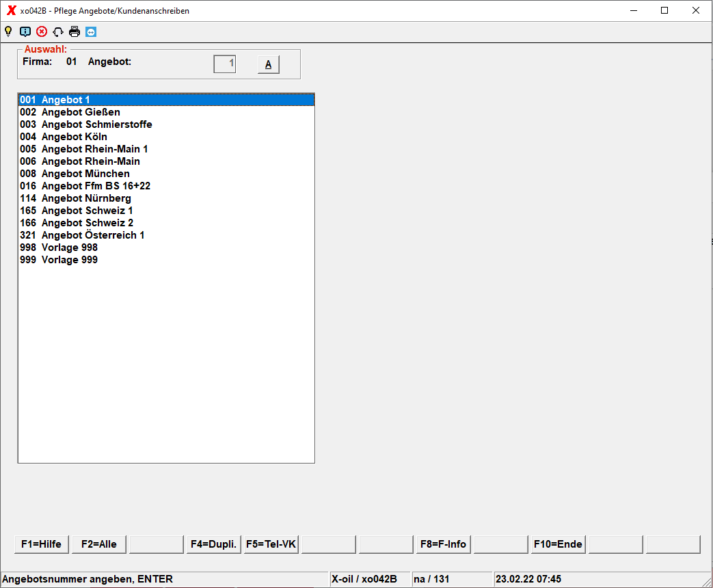Image resolution: width=713 pixels, height=588 pixels.
Task: Click the F5=Tel-VK button
Action: 271,544
